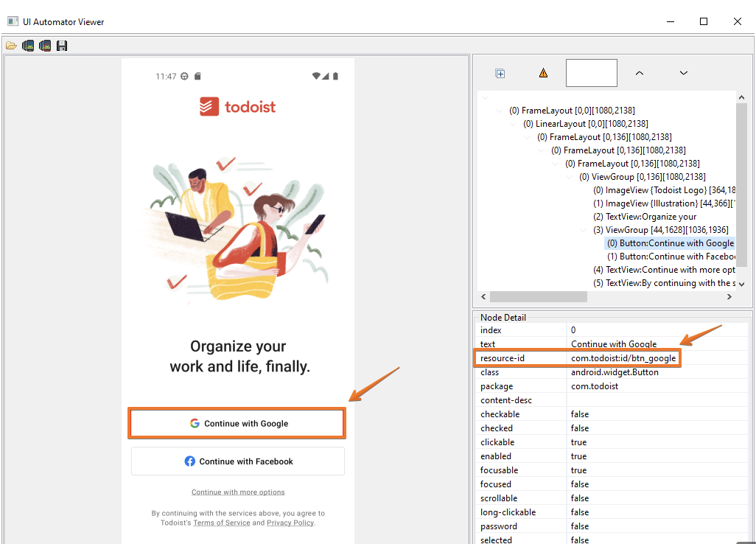Click the Organize your work and life heading
756x544 pixels.
pyautogui.click(x=239, y=356)
